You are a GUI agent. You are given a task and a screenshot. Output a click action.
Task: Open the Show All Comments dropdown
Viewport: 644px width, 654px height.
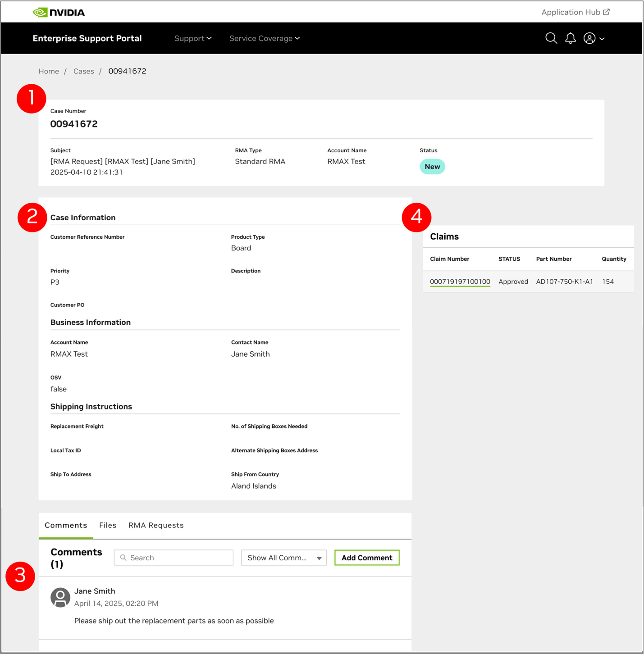coord(284,558)
